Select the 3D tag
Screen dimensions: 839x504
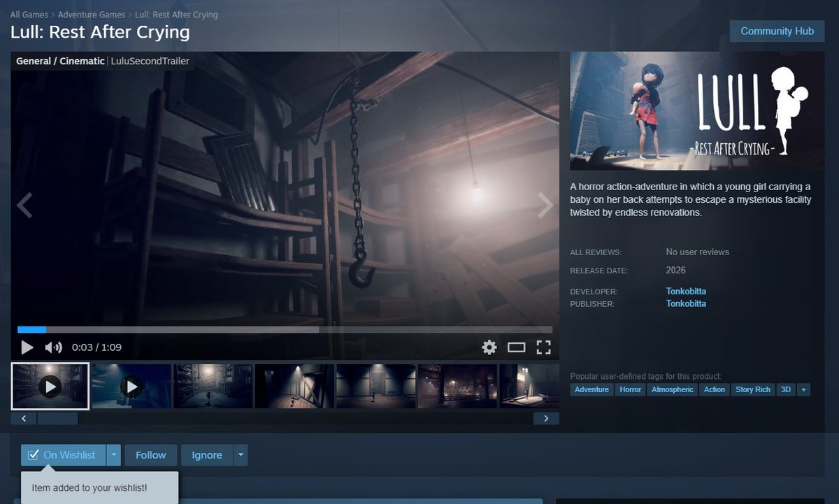[786, 389]
